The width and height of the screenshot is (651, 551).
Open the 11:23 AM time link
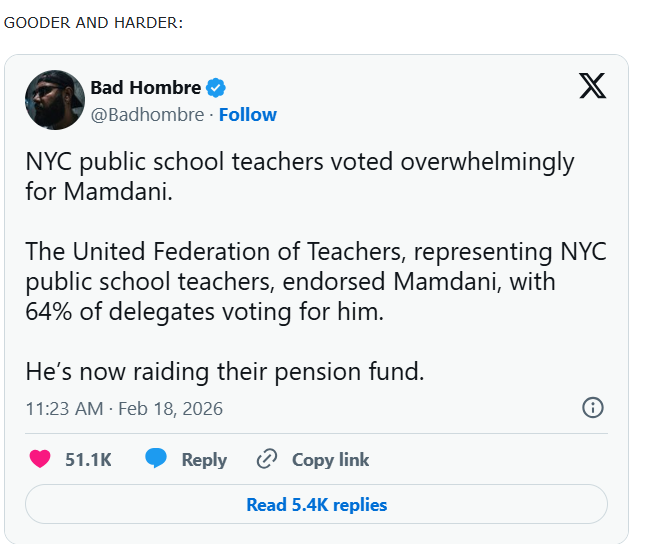65,409
